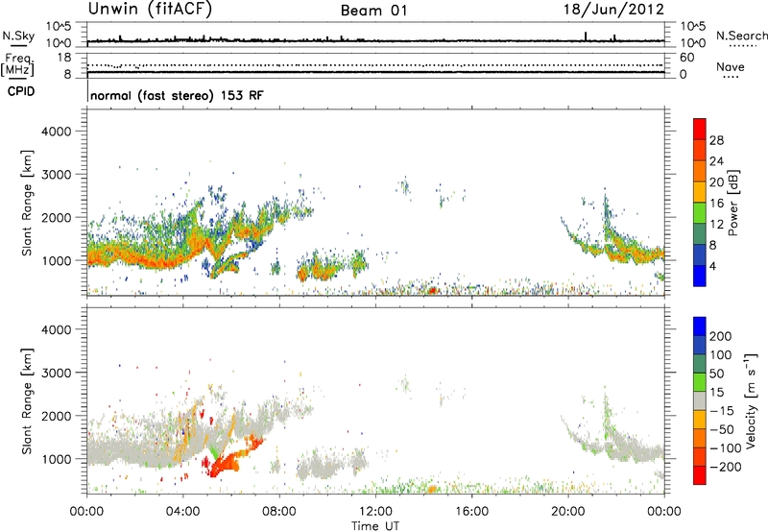Viewport: 768px width, 532px height.
Task: Select the 'Freq. [MHz]' axis label
Action: point(17,65)
